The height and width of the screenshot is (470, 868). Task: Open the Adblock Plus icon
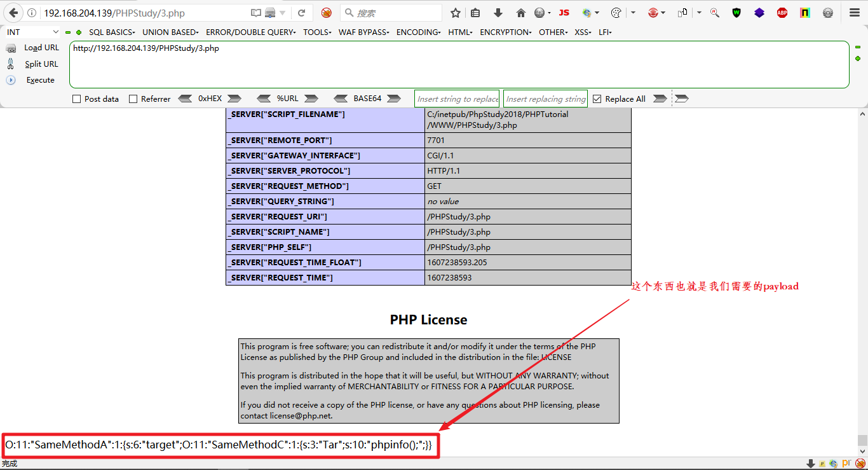[x=782, y=12]
